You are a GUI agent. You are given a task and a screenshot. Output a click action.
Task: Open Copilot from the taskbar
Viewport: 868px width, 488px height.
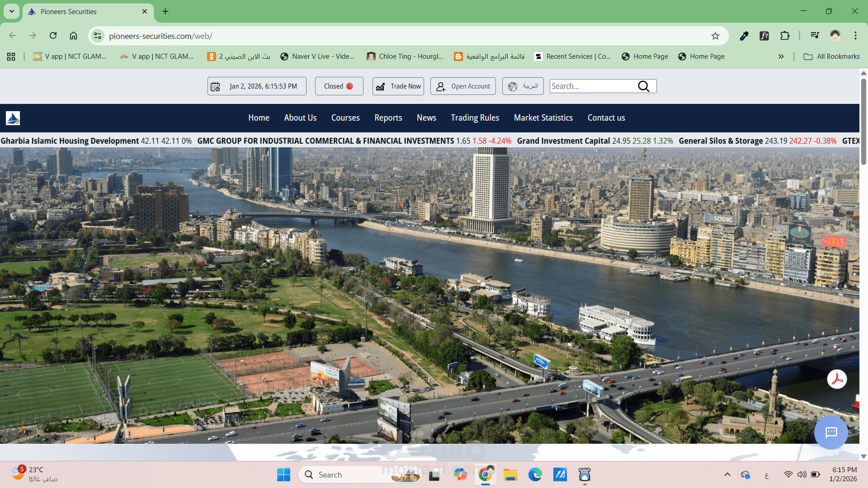[460, 475]
